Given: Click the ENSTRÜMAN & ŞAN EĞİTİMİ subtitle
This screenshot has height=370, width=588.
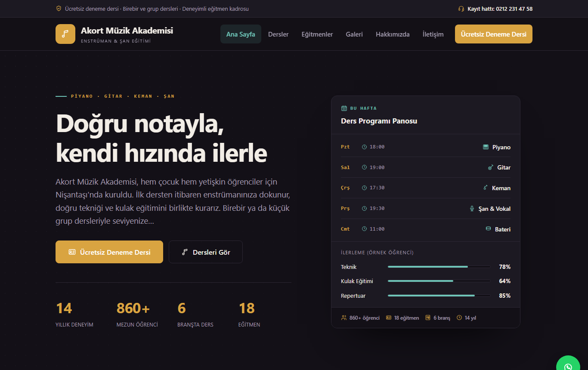Looking at the screenshot, I should [116, 41].
